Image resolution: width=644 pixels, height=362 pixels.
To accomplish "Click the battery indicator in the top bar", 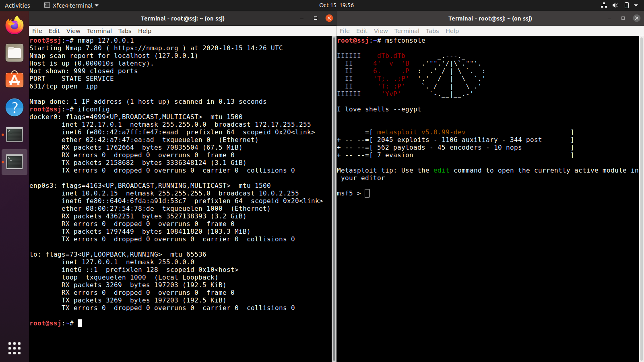I will pos(626,5).
